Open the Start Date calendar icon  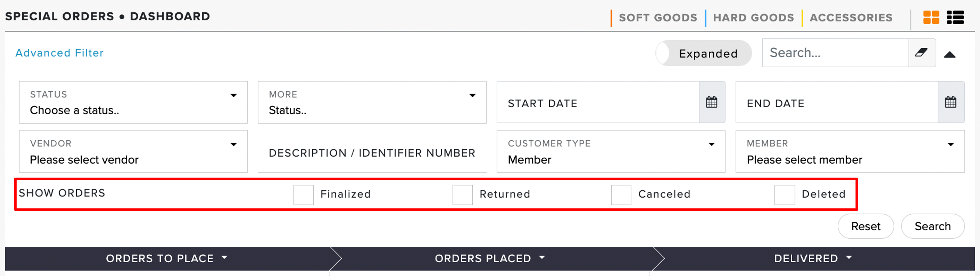711,102
